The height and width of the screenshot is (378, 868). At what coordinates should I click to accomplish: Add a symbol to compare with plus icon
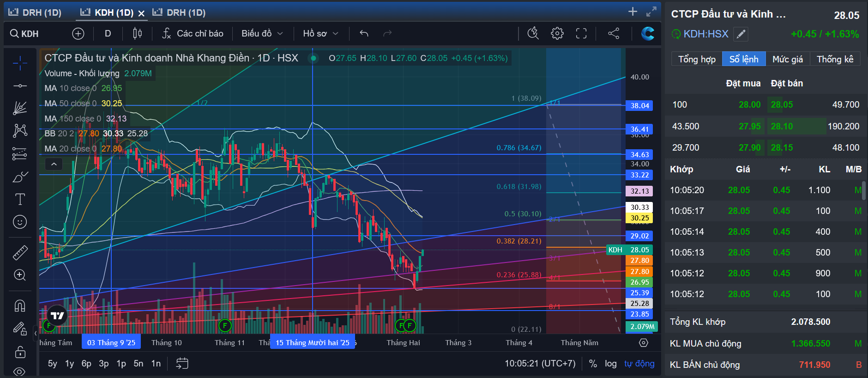[x=78, y=34]
